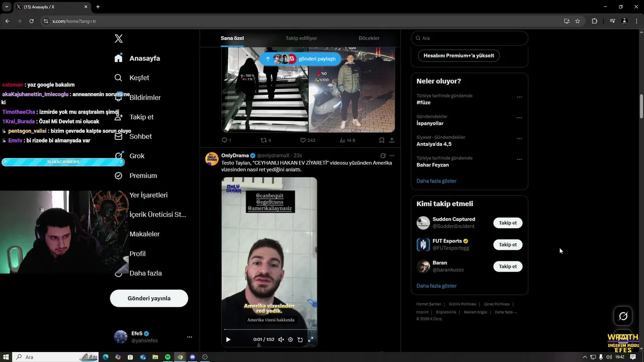Click the x.com address bar
The height and width of the screenshot is (362, 644).
click(x=302, y=21)
